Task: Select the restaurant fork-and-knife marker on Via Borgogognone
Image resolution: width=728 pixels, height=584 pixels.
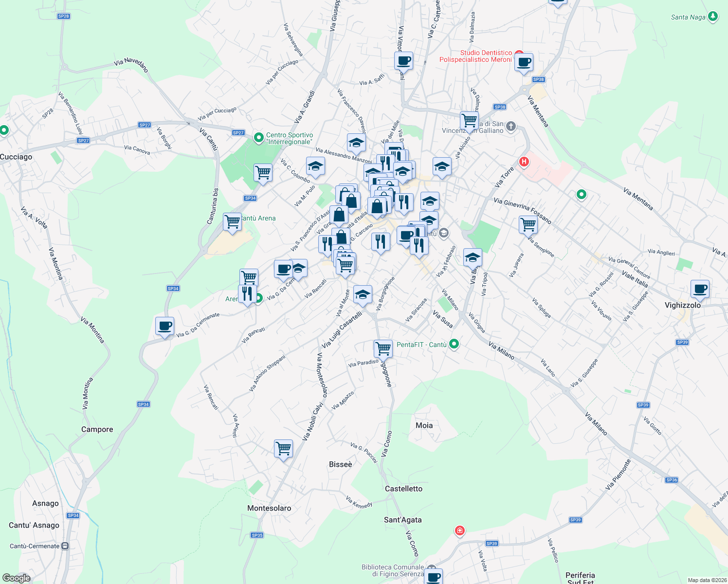Action: pos(381,241)
